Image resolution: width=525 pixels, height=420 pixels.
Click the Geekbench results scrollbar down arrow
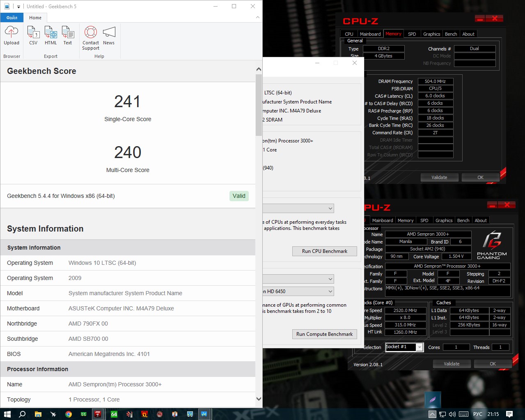[x=259, y=398]
